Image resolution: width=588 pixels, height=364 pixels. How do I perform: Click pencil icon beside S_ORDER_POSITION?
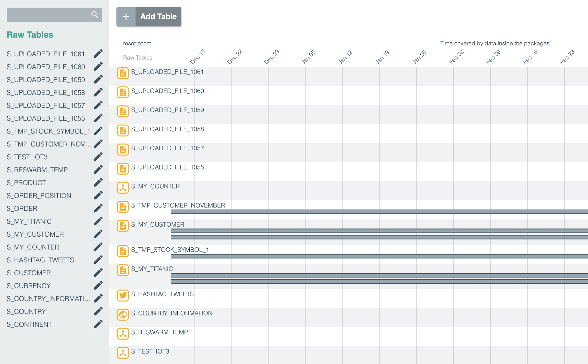tap(98, 195)
